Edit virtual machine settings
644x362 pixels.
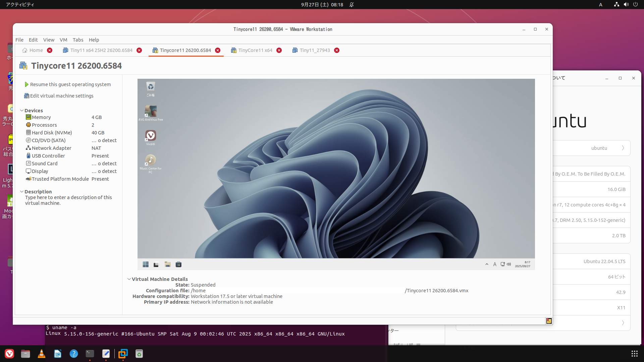coord(62,96)
